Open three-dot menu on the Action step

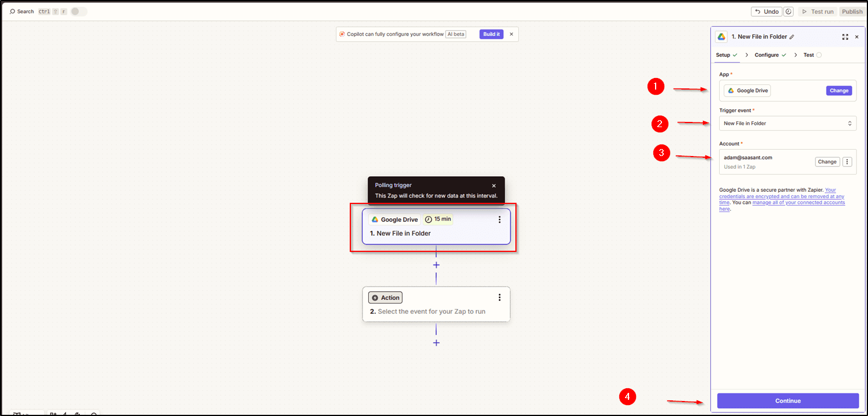click(x=499, y=298)
